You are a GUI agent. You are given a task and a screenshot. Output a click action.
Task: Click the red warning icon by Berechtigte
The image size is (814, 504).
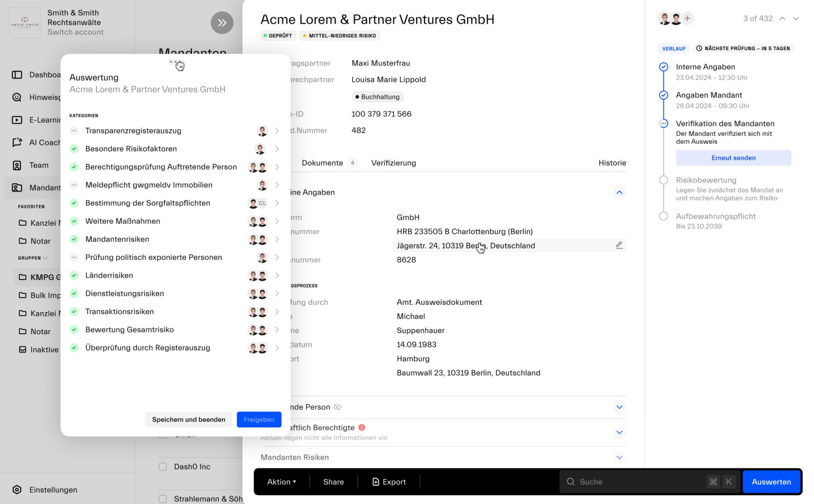tap(362, 427)
